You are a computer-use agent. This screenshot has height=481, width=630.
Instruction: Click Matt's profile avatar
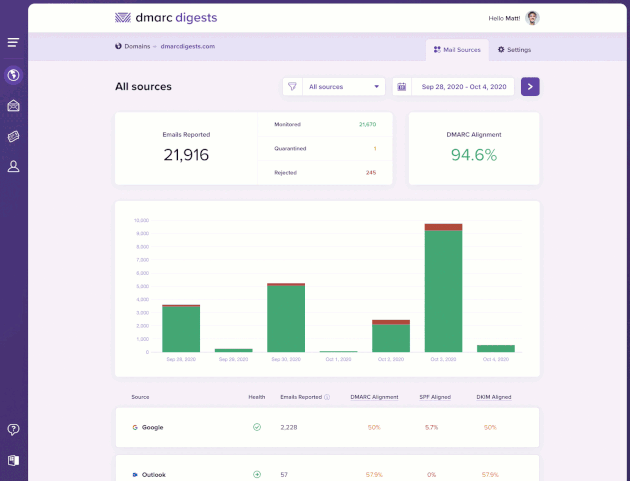pos(533,18)
